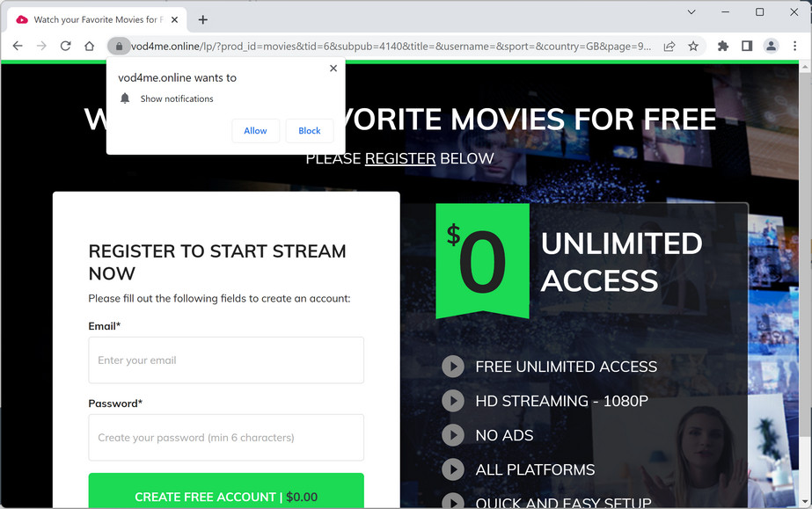Click the back navigation arrow
This screenshot has width=812, height=509.
tap(18, 46)
